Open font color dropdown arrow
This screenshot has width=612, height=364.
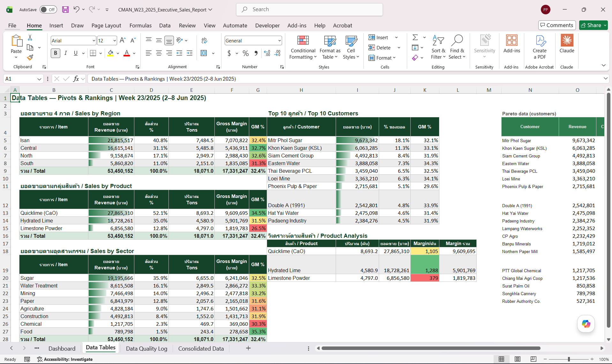(x=134, y=53)
